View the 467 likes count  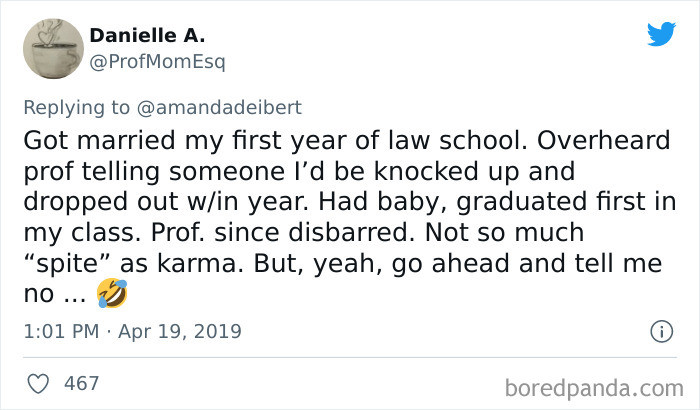coord(81,382)
